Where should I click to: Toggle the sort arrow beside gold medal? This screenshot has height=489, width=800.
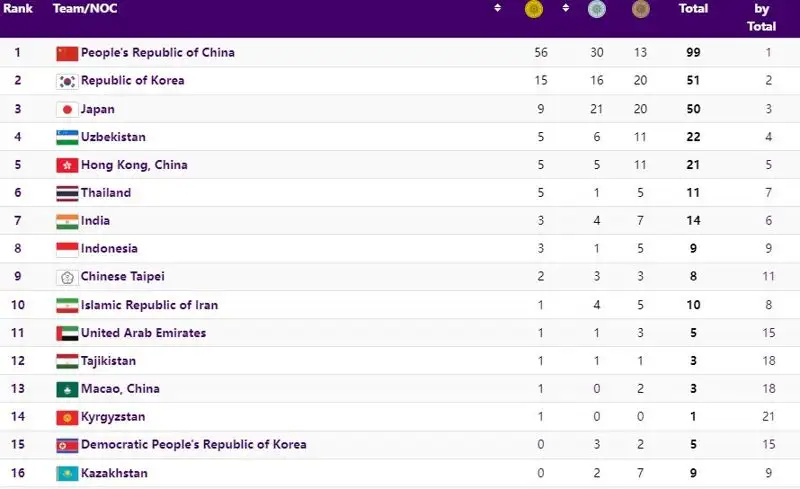565,8
